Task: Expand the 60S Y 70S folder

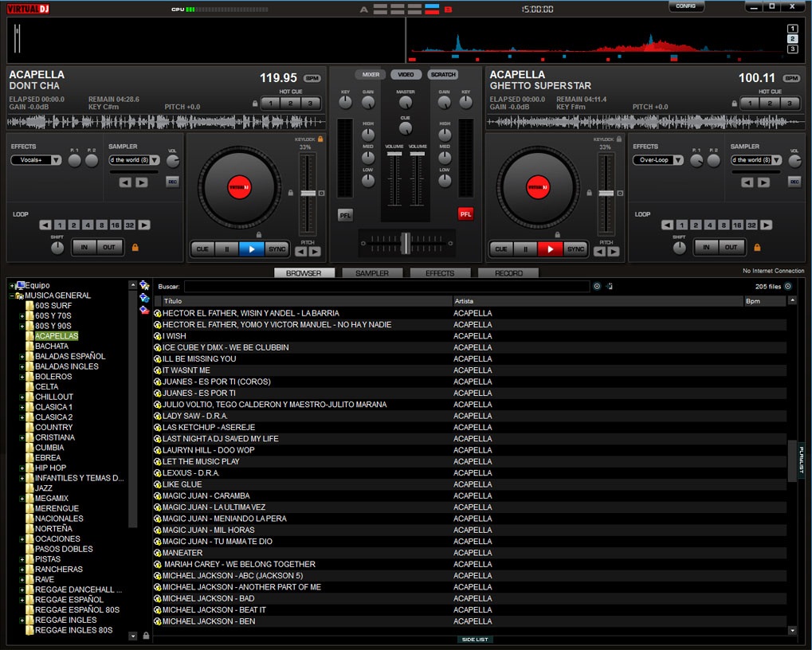Action: click(x=22, y=315)
